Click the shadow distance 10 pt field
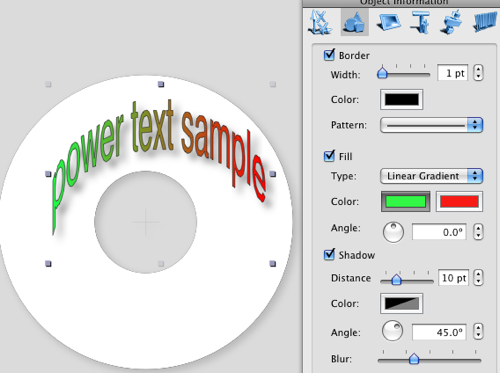Screen dimensions: 500x373 (453, 278)
